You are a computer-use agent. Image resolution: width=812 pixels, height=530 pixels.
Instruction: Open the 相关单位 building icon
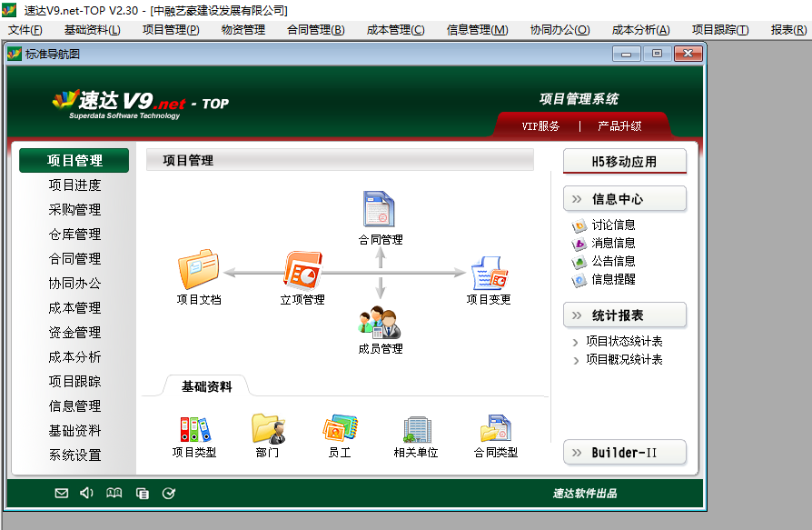point(417,429)
